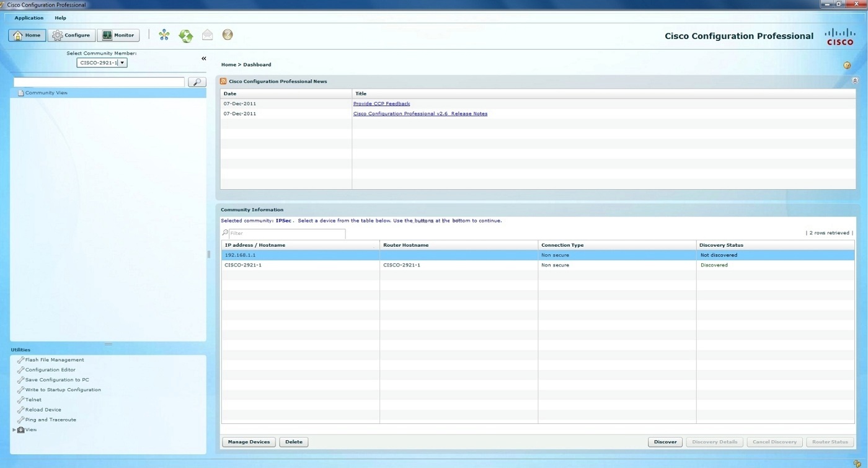Expand the View node in Utilities
Image resolution: width=868 pixels, height=468 pixels.
point(14,430)
